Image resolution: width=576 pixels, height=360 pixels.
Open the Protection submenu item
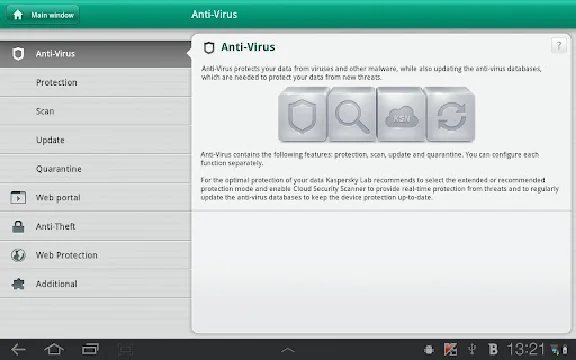tap(95, 83)
